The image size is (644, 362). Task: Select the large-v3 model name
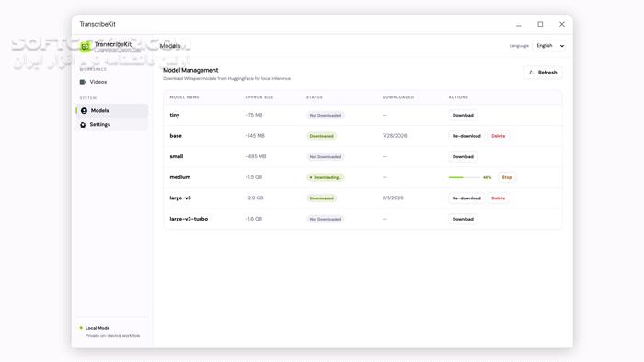click(180, 198)
